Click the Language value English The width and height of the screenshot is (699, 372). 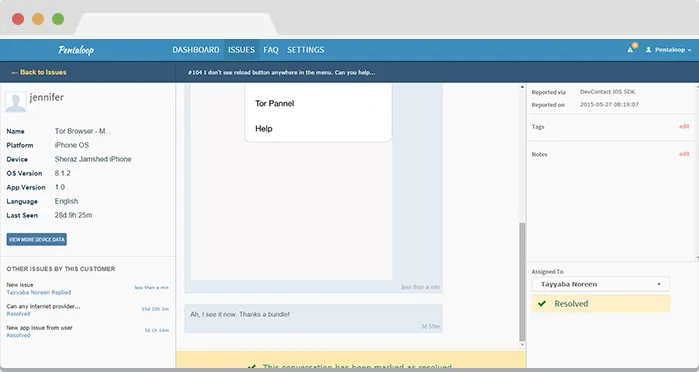(66, 201)
